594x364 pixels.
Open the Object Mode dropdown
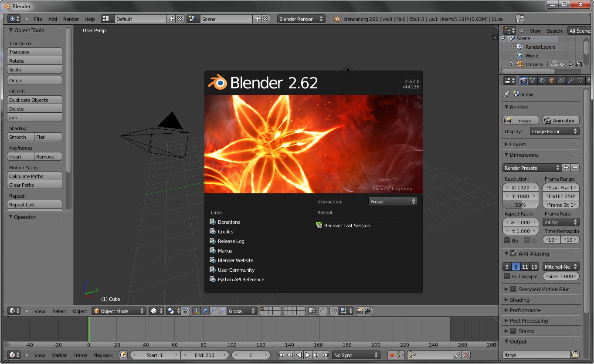[119, 311]
